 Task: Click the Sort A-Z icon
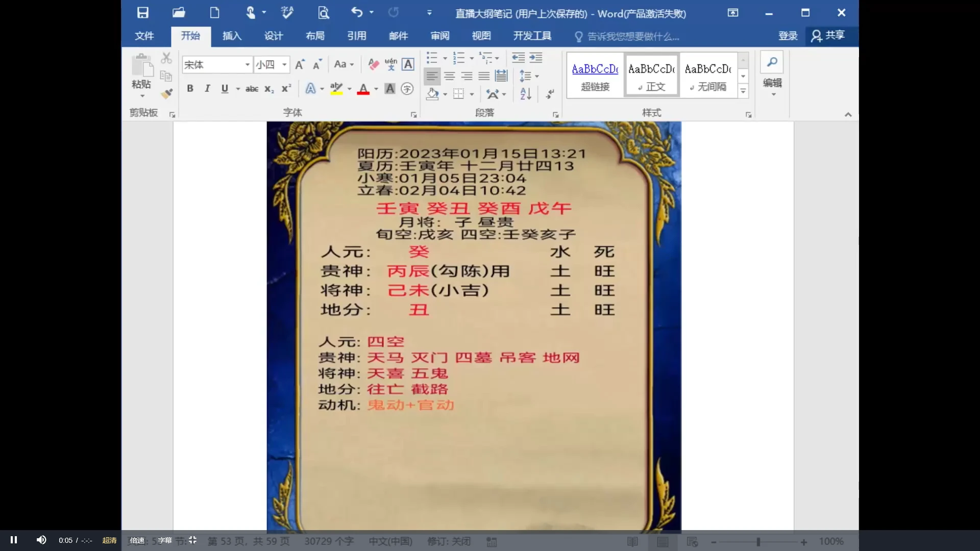point(526,94)
